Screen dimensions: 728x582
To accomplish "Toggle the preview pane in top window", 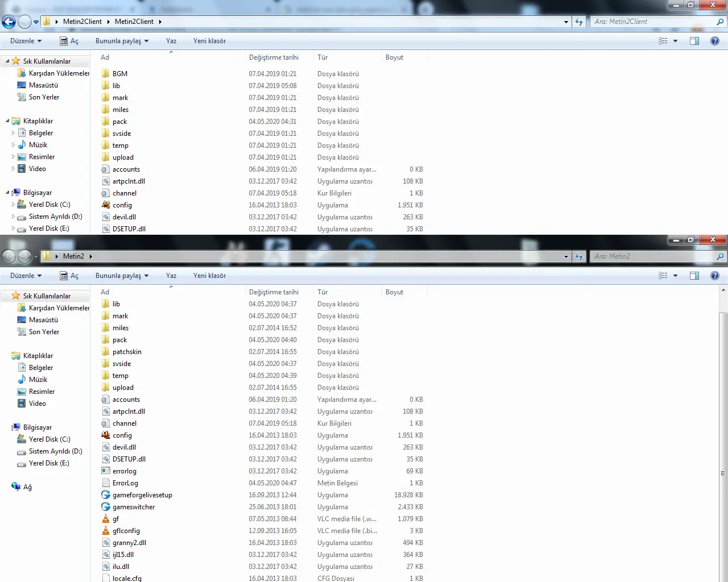I will (694, 41).
